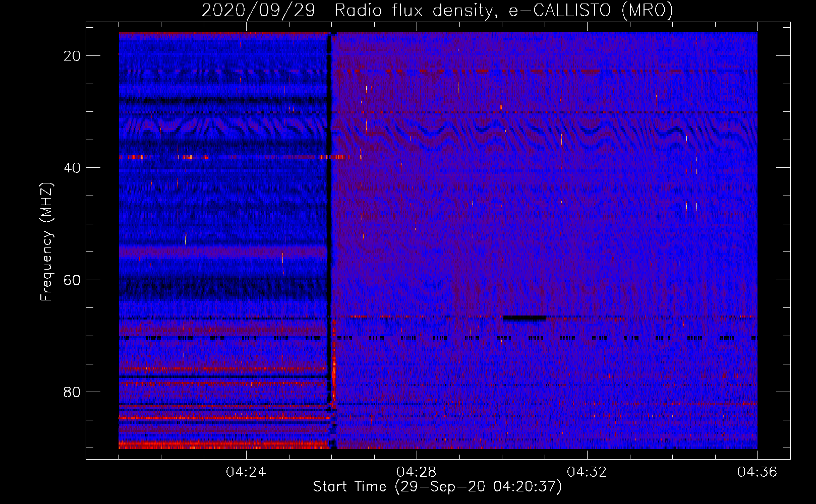Click the 60 frequency tick label
This screenshot has height=504, width=816.
(72, 280)
